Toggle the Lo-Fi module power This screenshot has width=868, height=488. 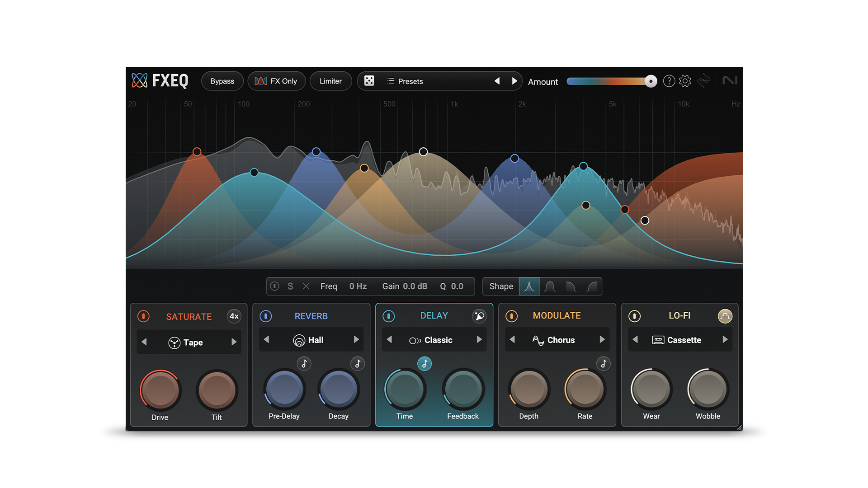pos(634,316)
